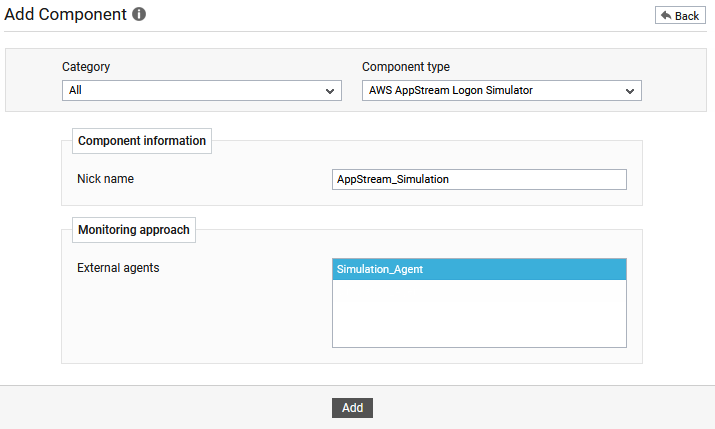Select Simulation_Agent in External agents list
Screen dimensions: 715x429
tap(479, 269)
